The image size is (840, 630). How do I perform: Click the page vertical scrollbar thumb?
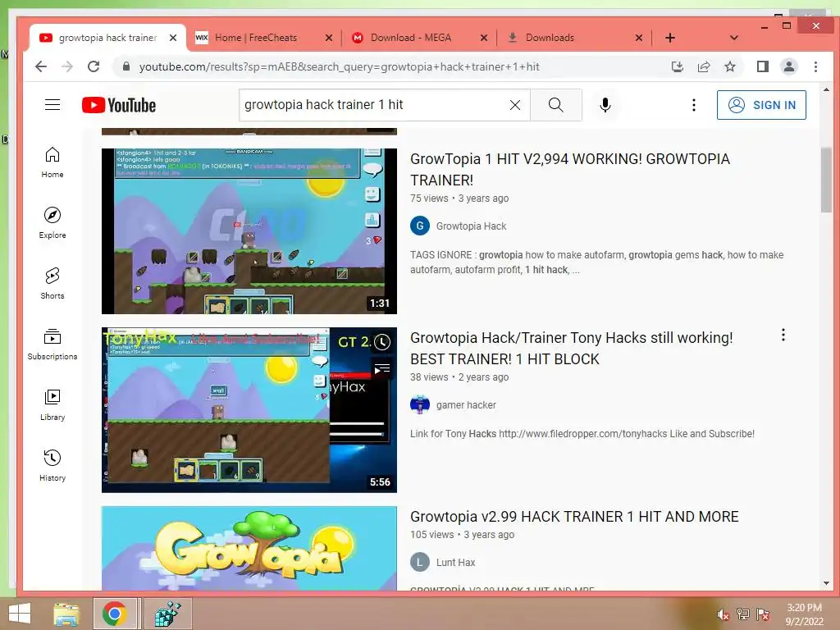[826, 180]
